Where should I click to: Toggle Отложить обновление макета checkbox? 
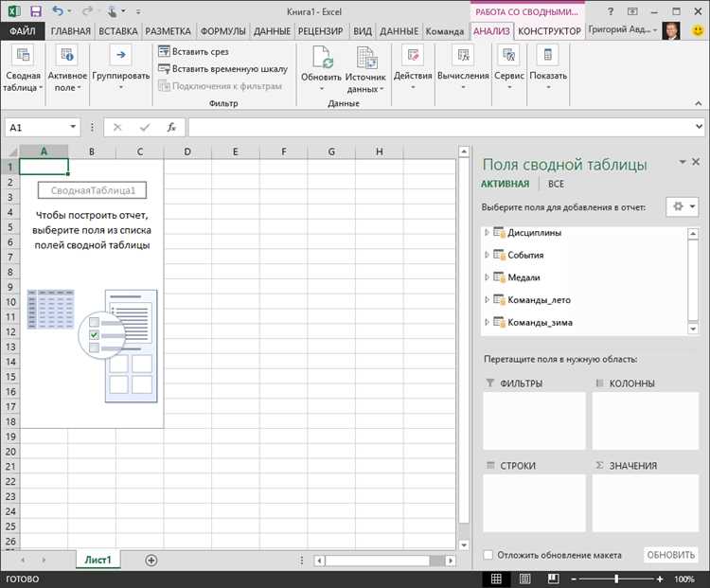(488, 555)
